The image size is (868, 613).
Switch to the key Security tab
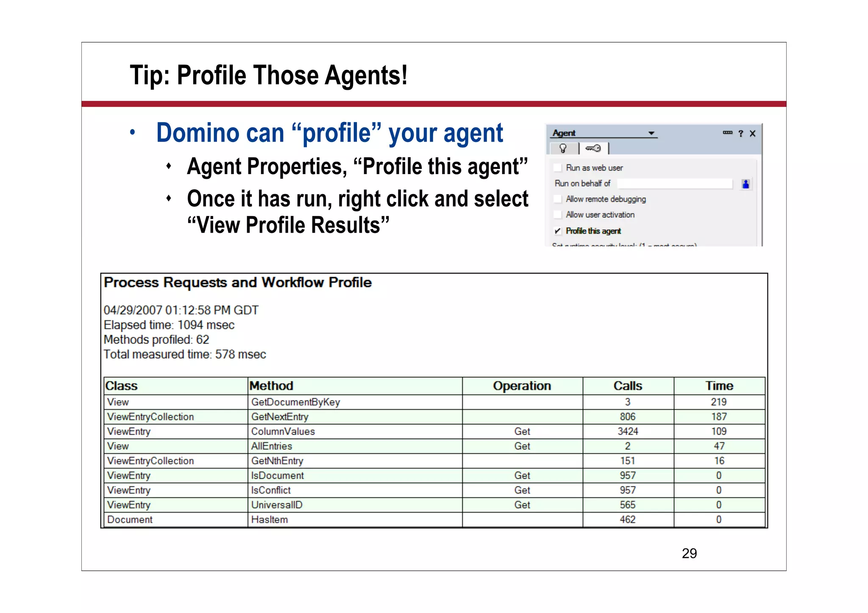tap(593, 148)
